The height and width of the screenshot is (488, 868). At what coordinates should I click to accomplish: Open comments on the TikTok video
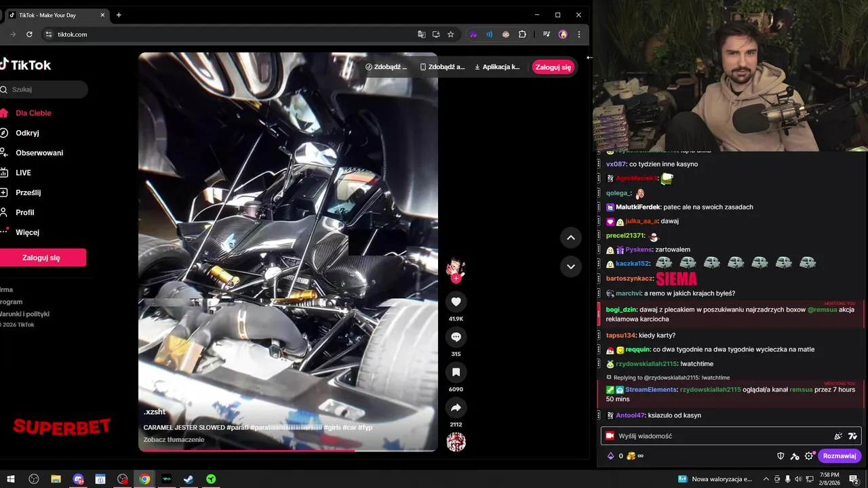coord(456,337)
